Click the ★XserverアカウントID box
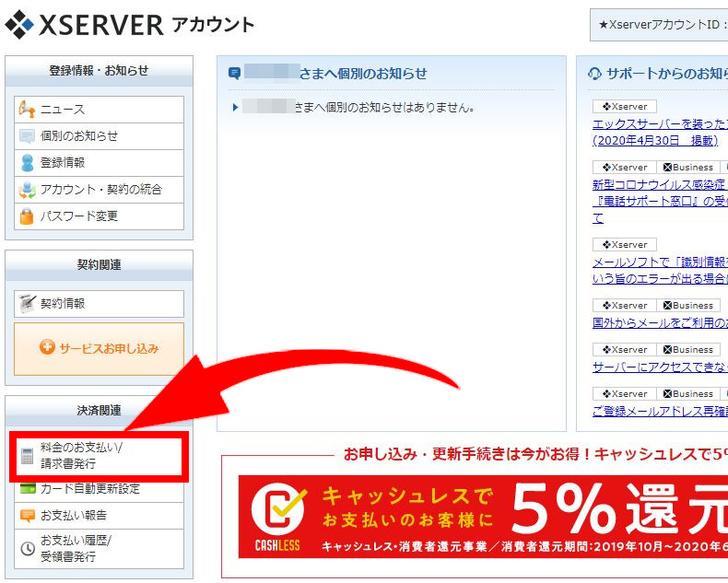This screenshot has width=728, height=583. (659, 25)
